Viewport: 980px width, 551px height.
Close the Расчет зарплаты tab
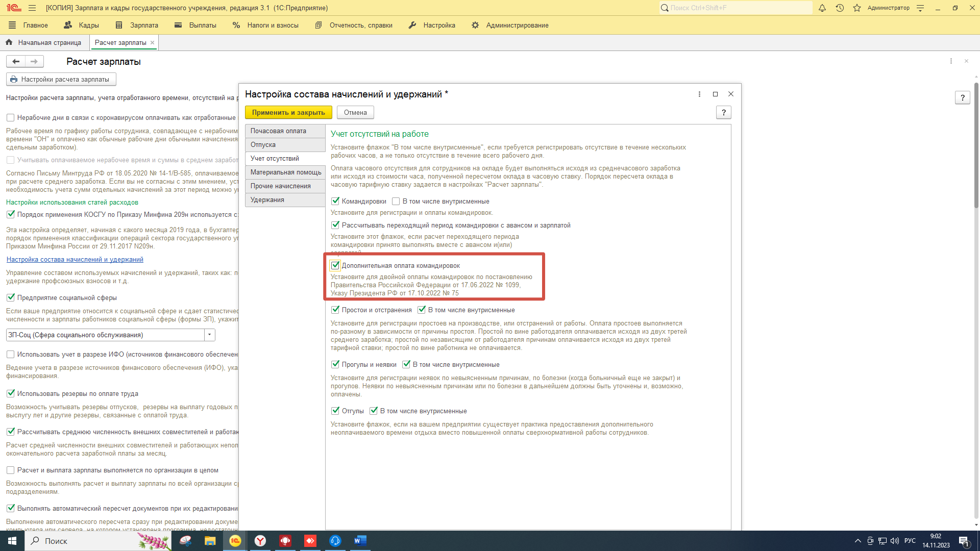[152, 43]
